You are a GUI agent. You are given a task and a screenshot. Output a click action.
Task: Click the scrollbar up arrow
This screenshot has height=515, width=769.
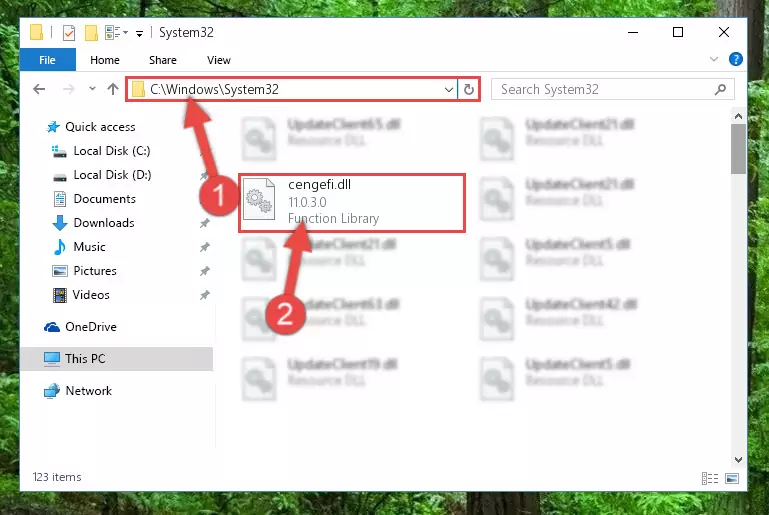click(738, 116)
